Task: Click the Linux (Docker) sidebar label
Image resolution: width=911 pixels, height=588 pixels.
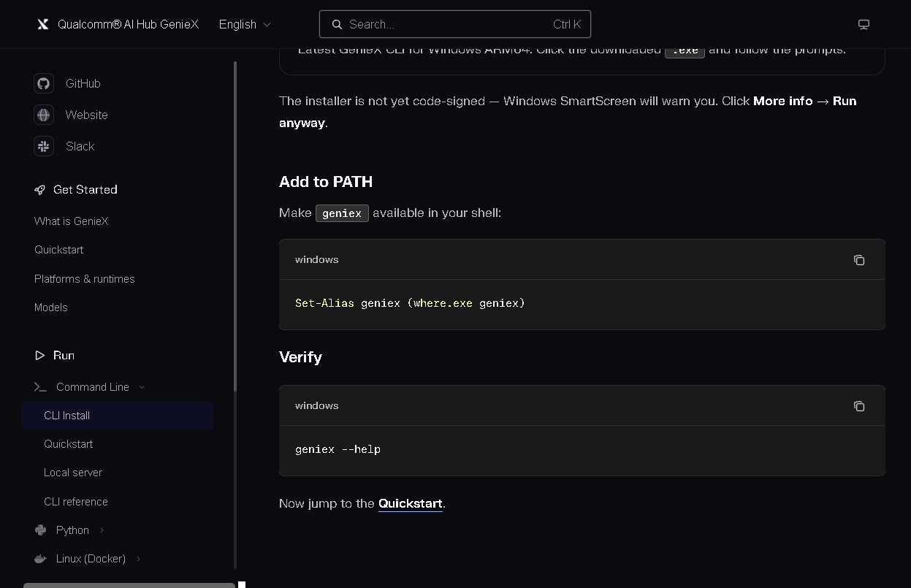Action: click(x=91, y=559)
